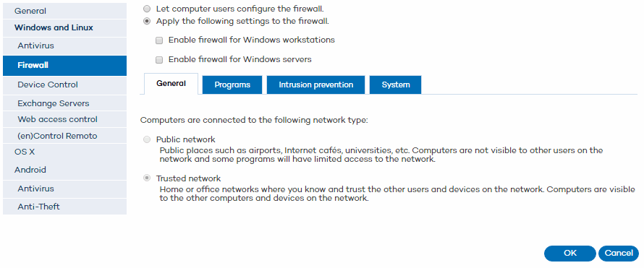Open Antivirus under Windows and Linux

point(64,46)
